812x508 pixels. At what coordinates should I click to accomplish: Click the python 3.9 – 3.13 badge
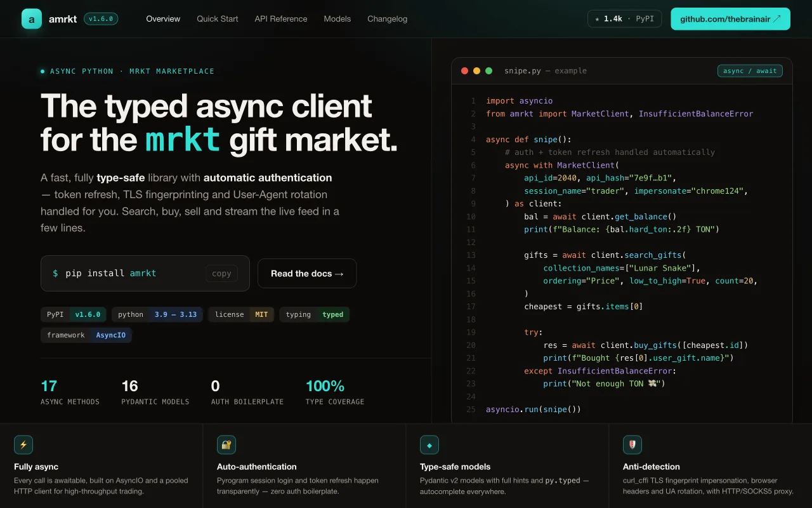pyautogui.click(x=157, y=314)
